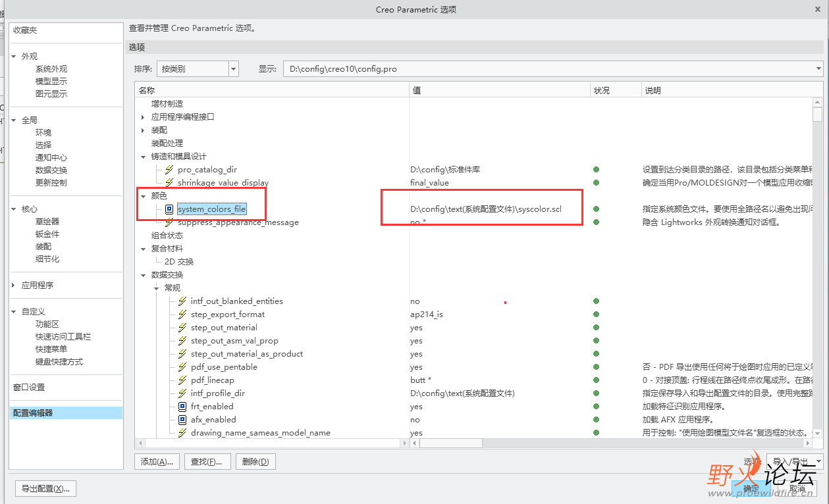
Task: Click the lightning icon beside step_out_material_as_product
Action: coord(182,354)
